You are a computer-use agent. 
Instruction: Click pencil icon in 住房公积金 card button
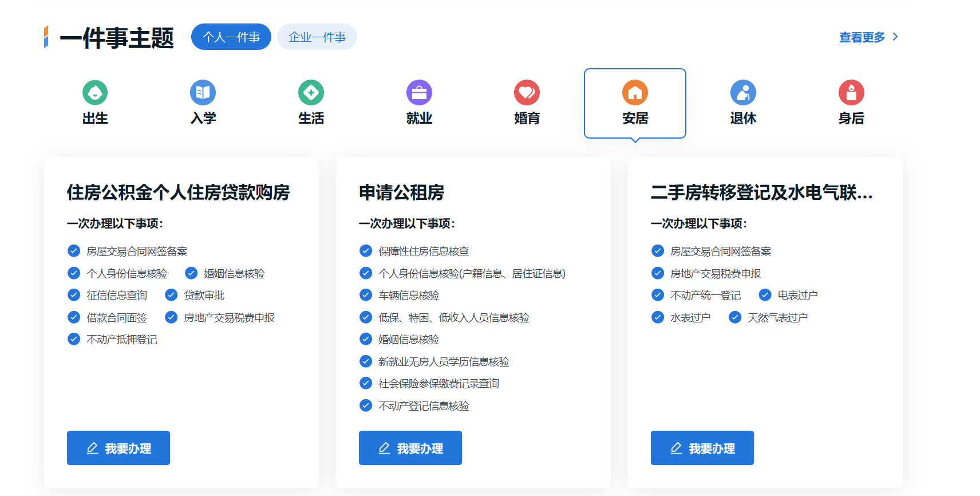92,448
